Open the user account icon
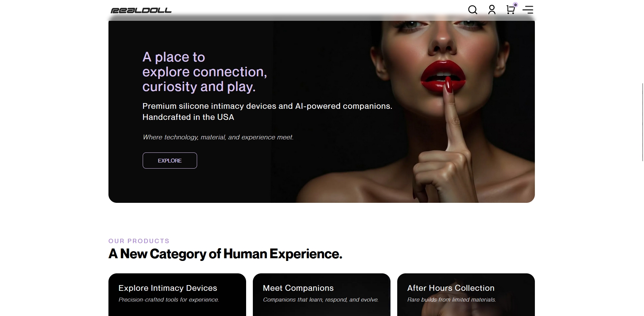This screenshot has height=316, width=644. (492, 10)
